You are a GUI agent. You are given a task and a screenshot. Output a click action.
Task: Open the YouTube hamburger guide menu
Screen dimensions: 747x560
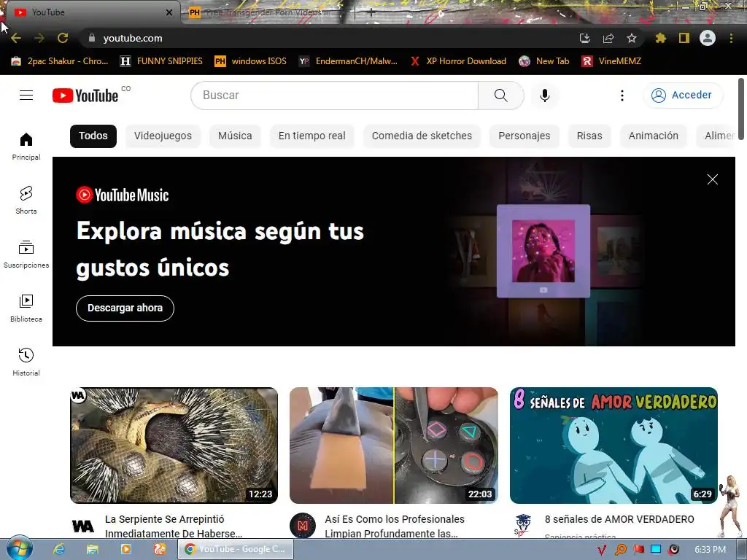26,96
